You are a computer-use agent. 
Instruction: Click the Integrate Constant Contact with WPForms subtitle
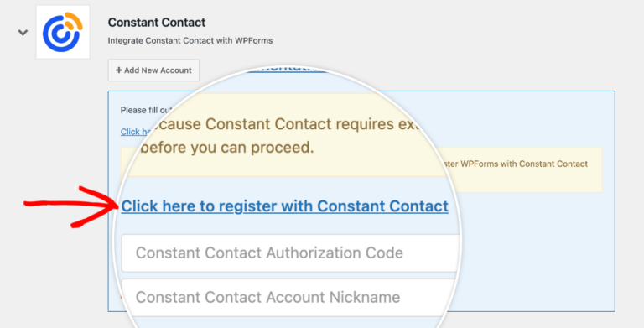(x=190, y=41)
